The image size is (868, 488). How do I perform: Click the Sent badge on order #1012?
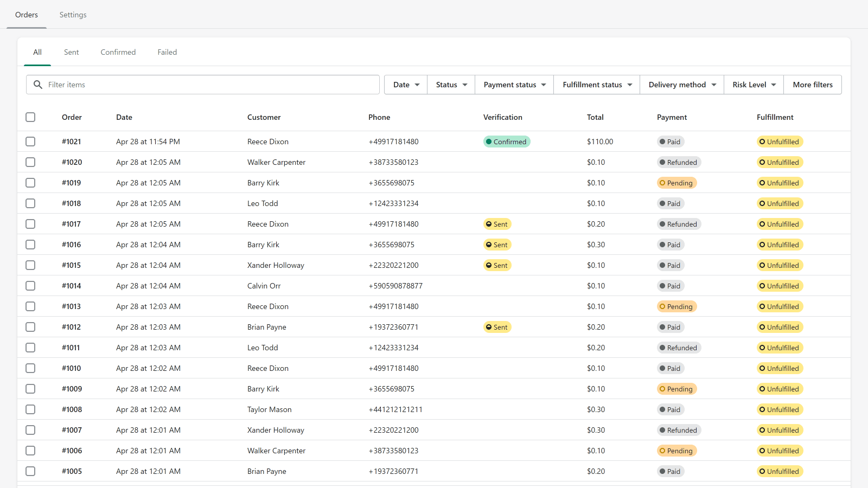(x=497, y=327)
